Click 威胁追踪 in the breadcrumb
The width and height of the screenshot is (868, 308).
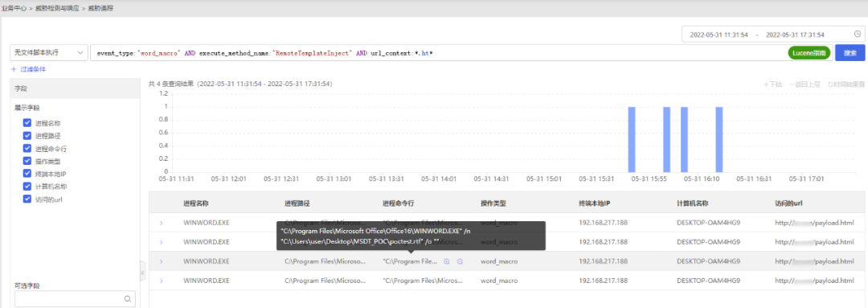100,8
